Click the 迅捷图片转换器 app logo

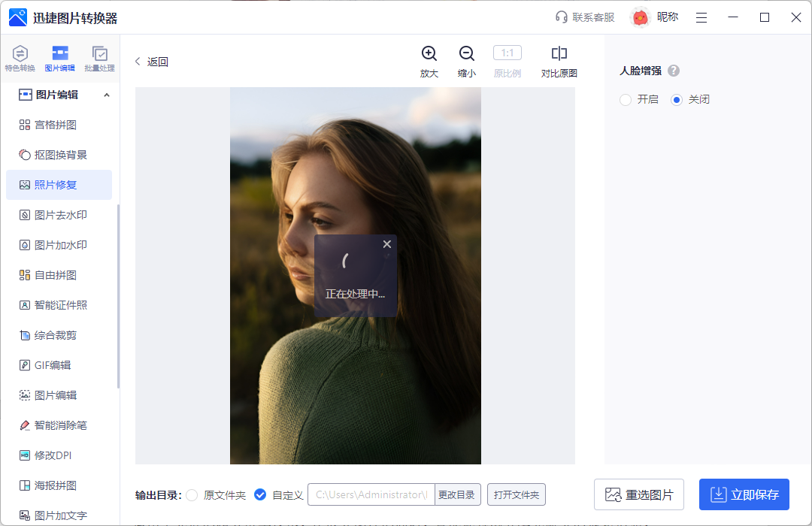tap(17, 17)
